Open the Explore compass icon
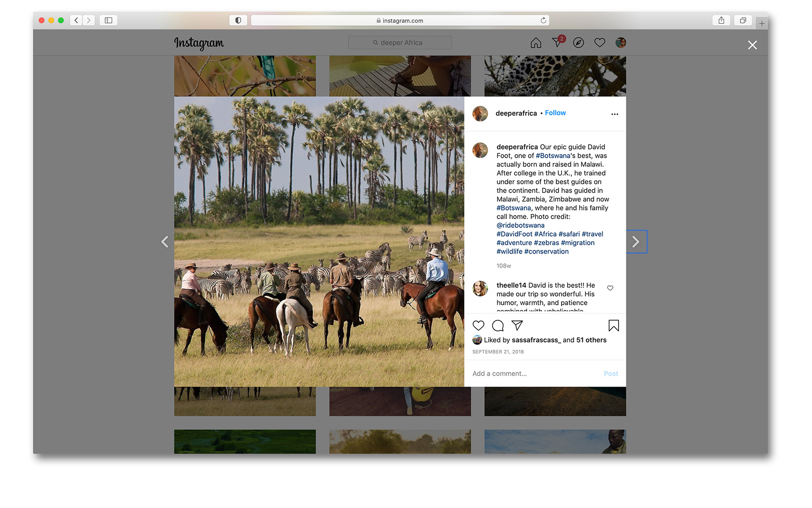Viewport: 812px width, 508px height. pos(579,43)
